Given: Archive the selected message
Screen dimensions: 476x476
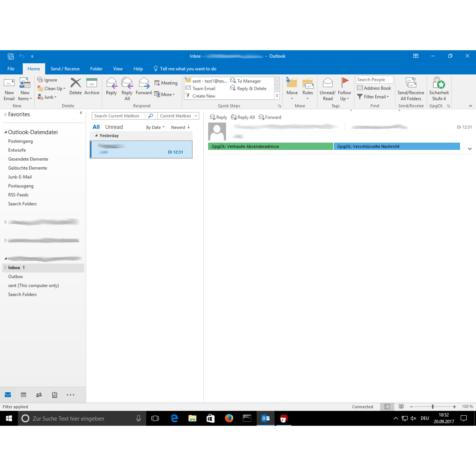Looking at the screenshot, I should click(x=92, y=87).
